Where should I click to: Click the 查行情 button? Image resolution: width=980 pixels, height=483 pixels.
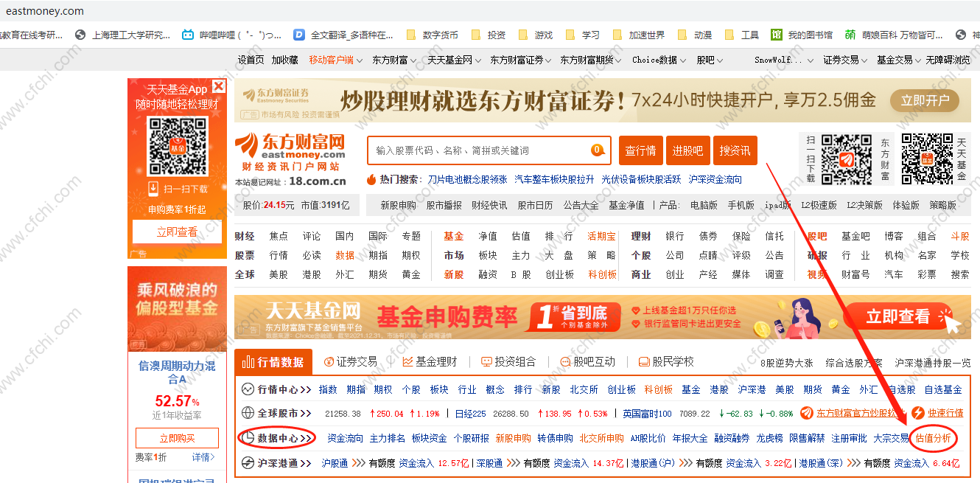coord(641,150)
